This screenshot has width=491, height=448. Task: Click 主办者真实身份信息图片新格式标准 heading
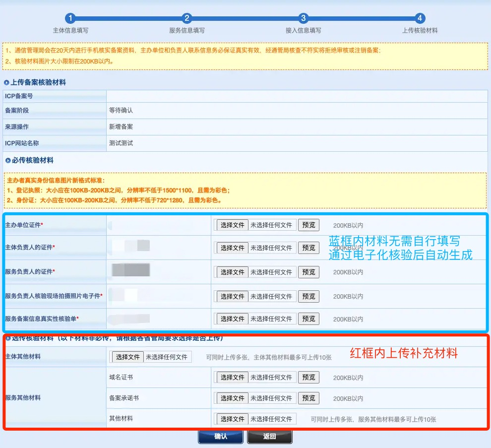point(56,181)
